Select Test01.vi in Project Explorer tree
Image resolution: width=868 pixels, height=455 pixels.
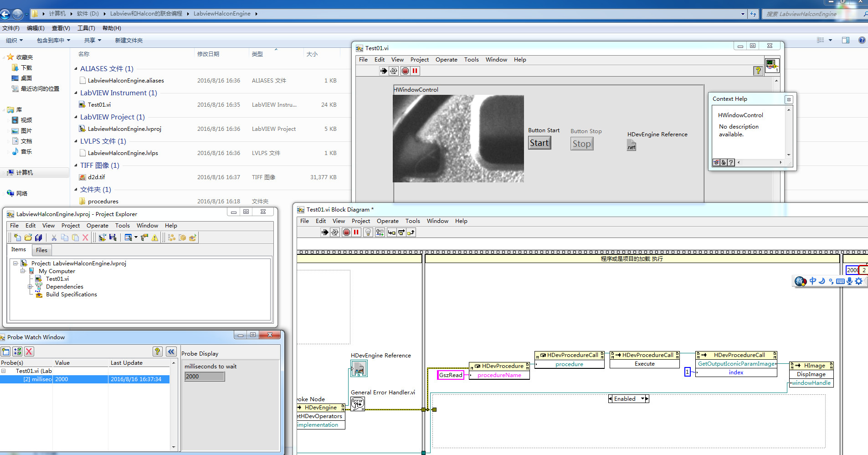(57, 279)
